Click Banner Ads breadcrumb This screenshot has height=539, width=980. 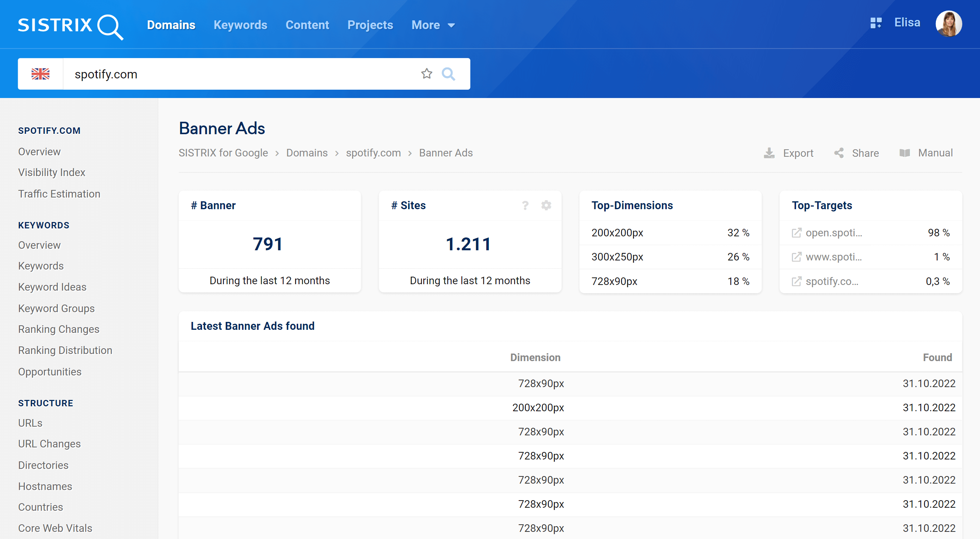[x=446, y=153]
